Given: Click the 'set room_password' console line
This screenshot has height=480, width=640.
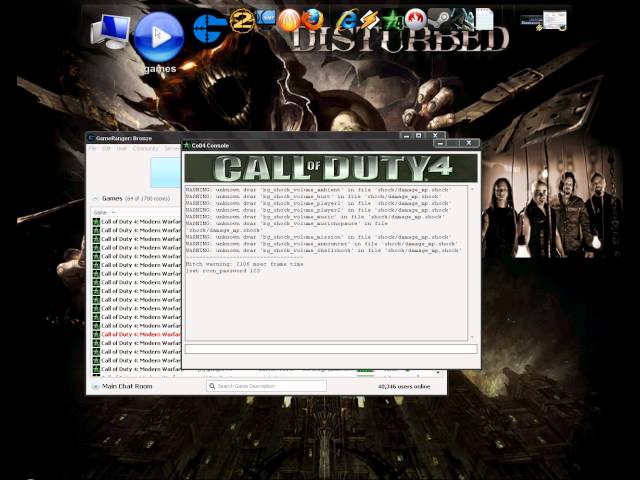Looking at the screenshot, I should pos(223,271).
